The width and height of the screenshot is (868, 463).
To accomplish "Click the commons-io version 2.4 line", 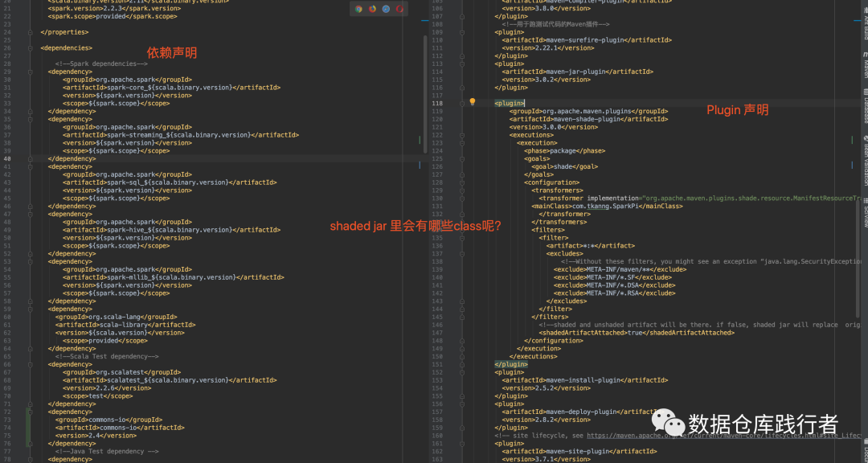I will [x=96, y=436].
